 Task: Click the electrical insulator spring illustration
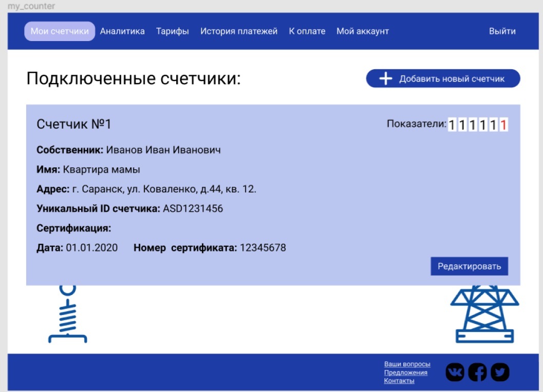68,315
